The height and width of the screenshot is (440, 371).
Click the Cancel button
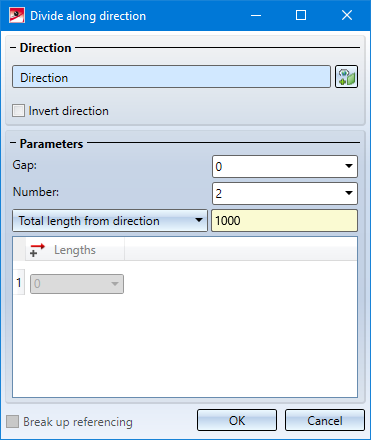(325, 420)
